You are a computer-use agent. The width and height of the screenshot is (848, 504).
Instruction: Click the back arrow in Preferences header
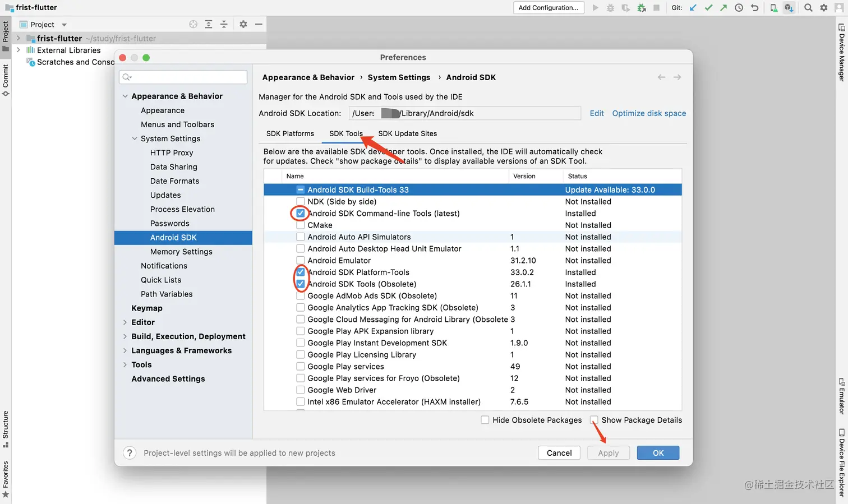coord(662,77)
